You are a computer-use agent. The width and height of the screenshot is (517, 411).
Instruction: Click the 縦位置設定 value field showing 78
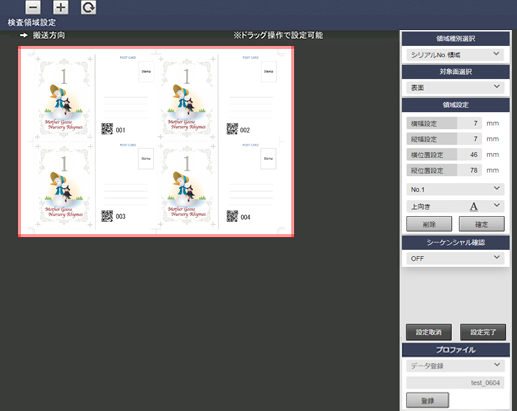[469, 170]
